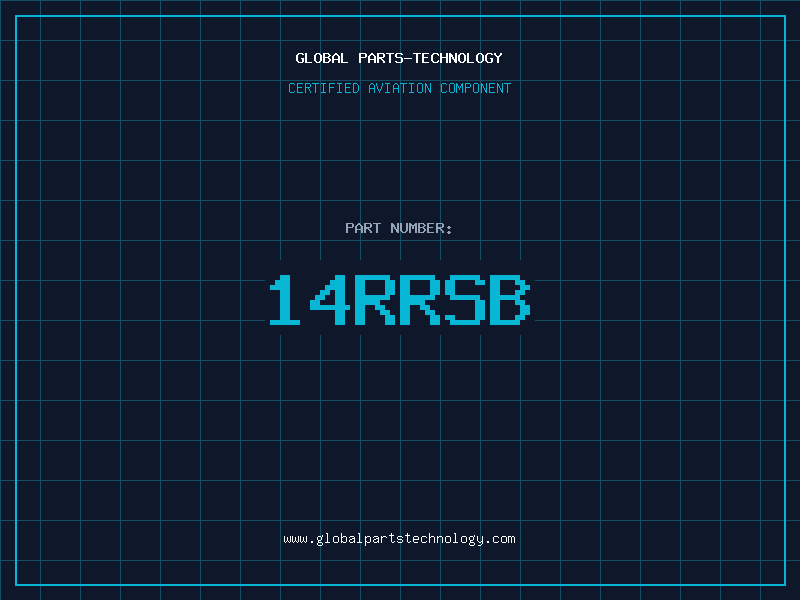Select the part number 14RRSB
800x600 pixels.
(400, 299)
